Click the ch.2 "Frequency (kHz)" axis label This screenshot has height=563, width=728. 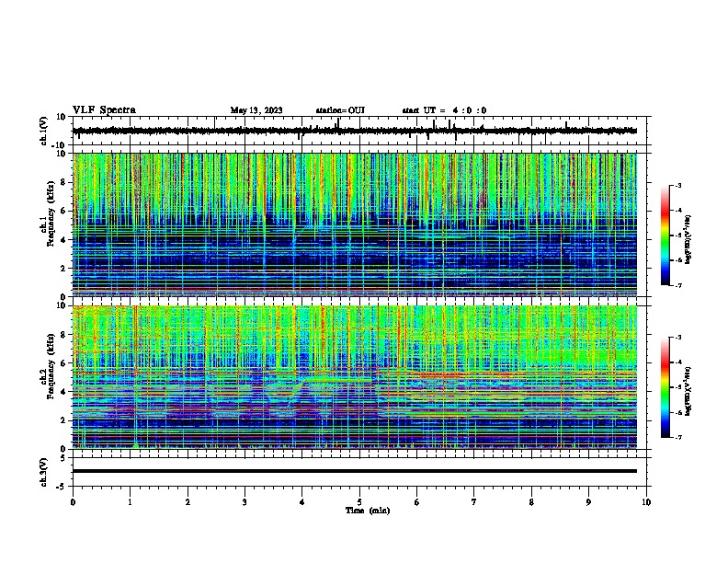coord(51,366)
